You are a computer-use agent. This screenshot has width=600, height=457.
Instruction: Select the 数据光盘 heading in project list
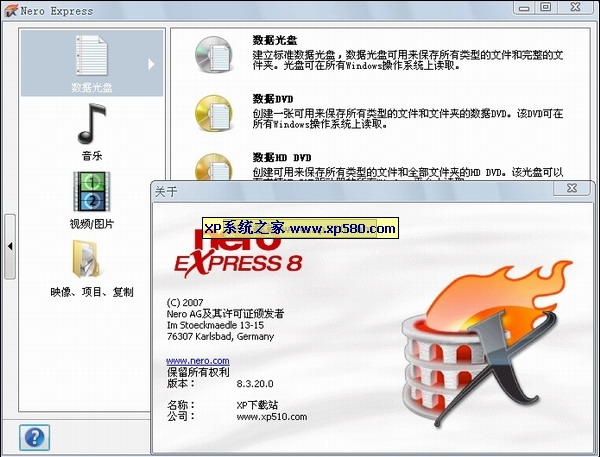pyautogui.click(x=274, y=40)
